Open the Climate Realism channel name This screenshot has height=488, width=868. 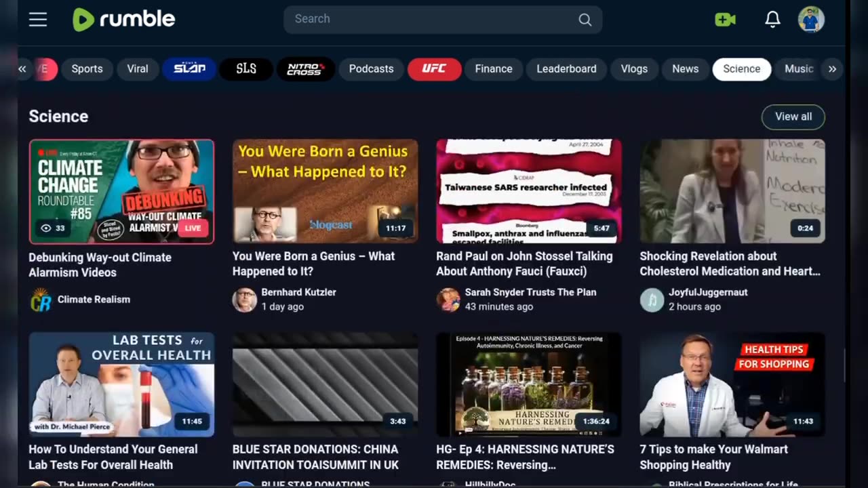pos(94,300)
